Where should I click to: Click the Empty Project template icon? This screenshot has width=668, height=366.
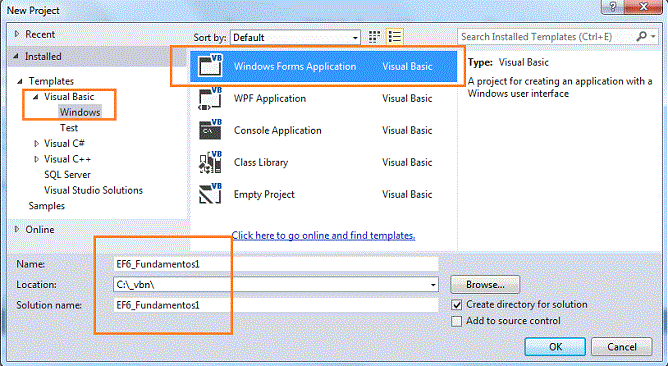pos(210,194)
